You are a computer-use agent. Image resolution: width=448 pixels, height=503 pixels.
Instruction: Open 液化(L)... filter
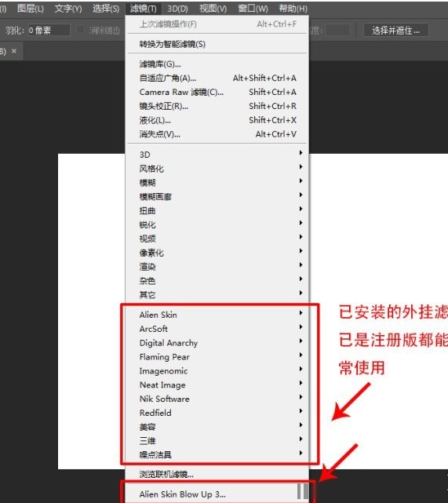tap(217, 120)
